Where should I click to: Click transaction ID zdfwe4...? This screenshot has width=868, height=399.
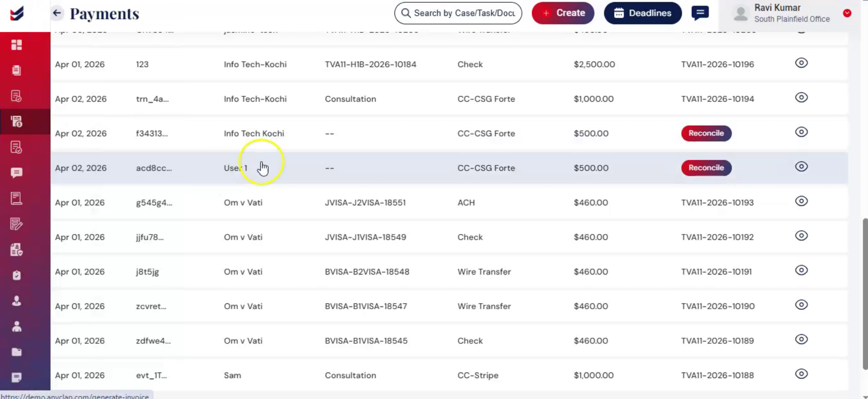(x=153, y=341)
